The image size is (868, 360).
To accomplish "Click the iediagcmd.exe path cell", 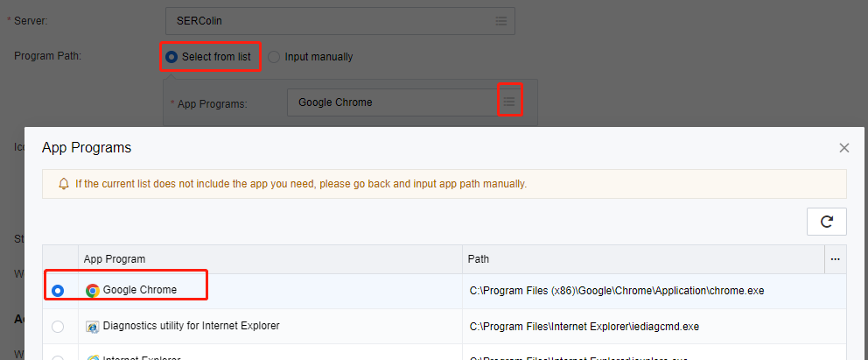I will coord(584,327).
